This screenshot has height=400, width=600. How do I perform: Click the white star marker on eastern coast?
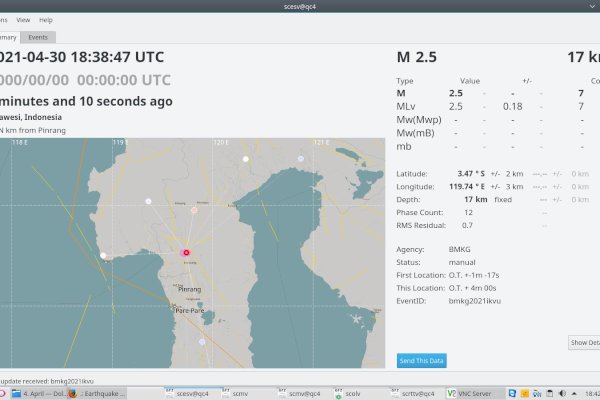coord(357,318)
